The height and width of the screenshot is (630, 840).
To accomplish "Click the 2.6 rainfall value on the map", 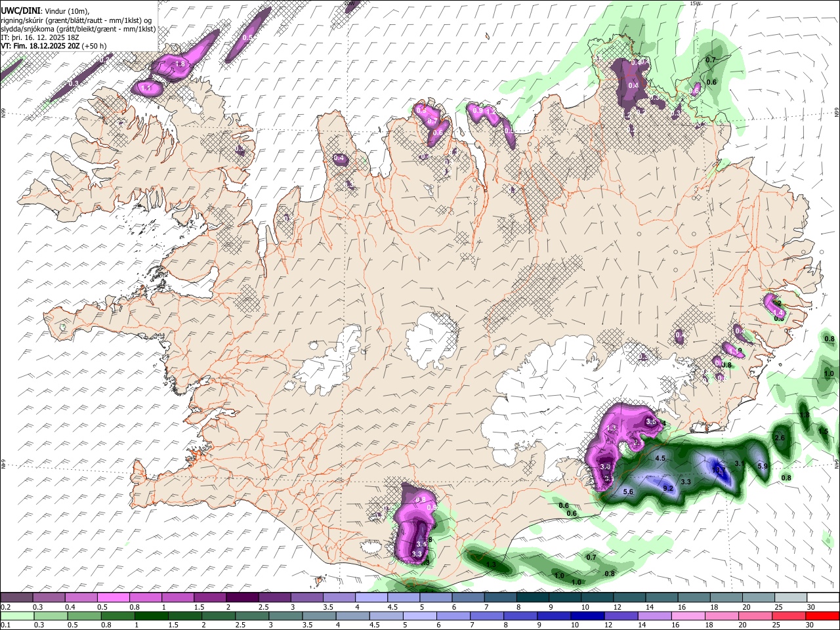I will click(780, 438).
